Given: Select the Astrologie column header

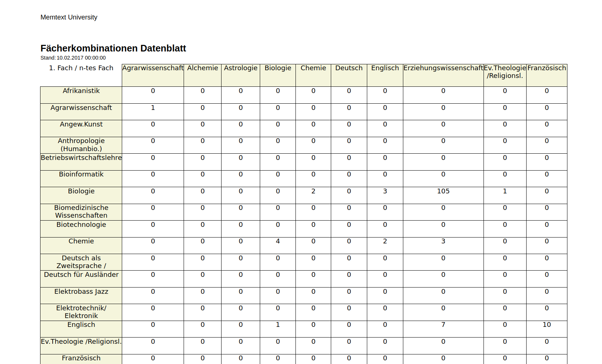Looking at the screenshot, I should coord(241,68).
